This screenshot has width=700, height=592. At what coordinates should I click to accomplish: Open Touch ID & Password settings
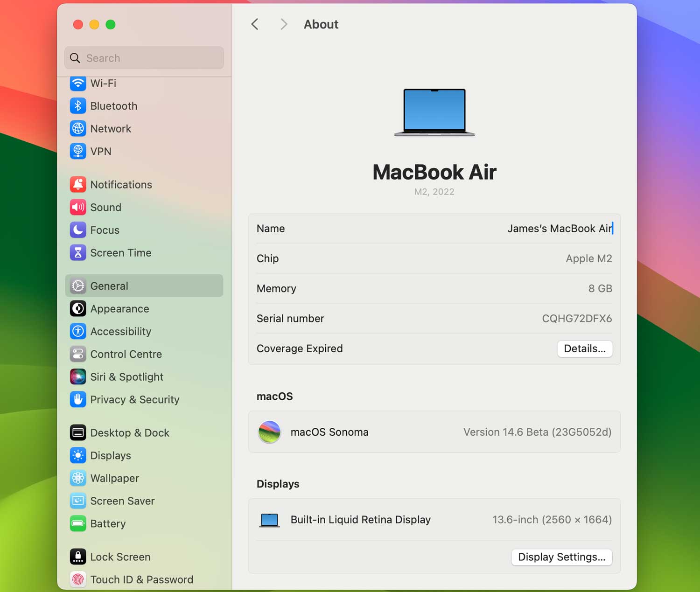(x=142, y=579)
